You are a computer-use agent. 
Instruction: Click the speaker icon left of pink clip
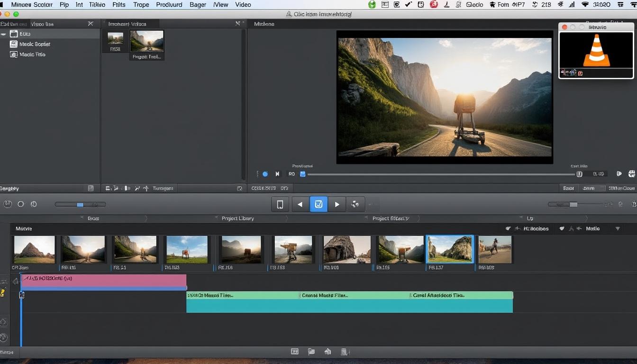tap(15, 281)
